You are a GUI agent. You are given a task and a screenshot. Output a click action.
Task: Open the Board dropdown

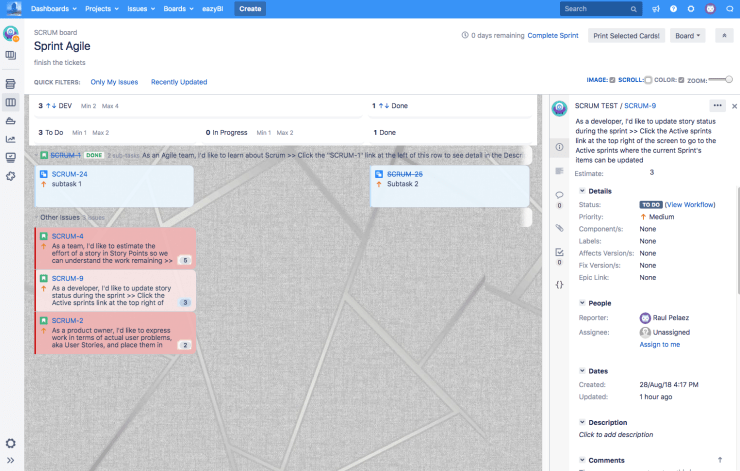686,35
